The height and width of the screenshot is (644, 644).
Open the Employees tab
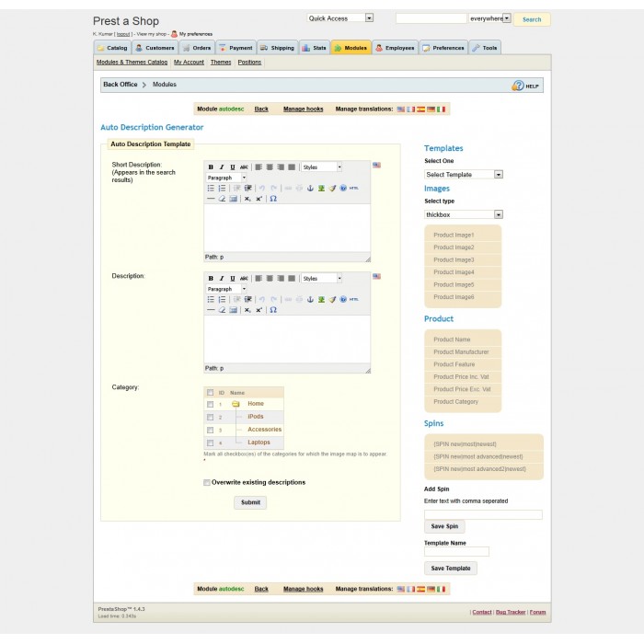pos(395,48)
